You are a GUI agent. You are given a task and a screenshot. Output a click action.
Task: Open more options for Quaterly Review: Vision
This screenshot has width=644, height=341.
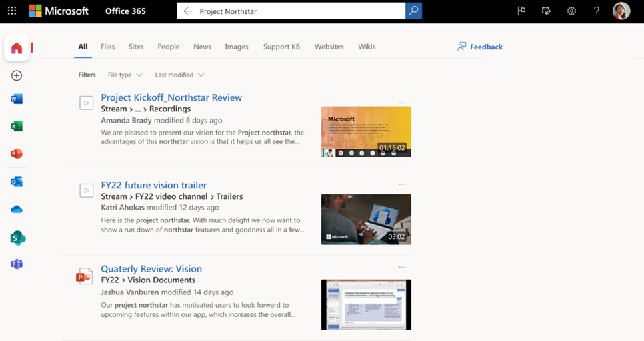pyautogui.click(x=402, y=267)
